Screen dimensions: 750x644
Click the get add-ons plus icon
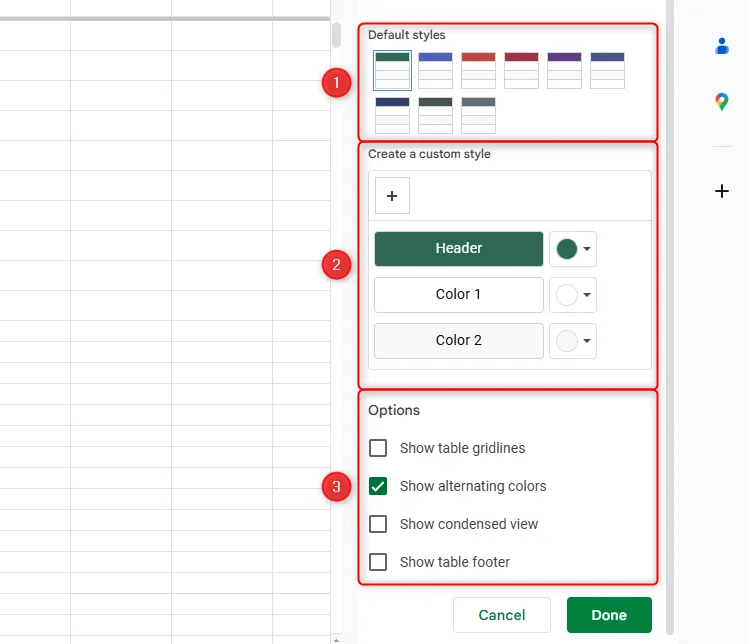722,191
